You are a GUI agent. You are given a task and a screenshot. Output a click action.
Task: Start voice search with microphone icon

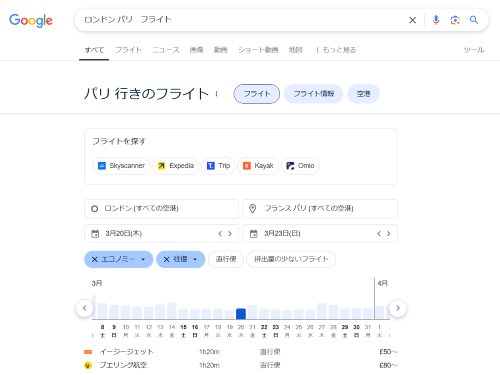pos(436,20)
